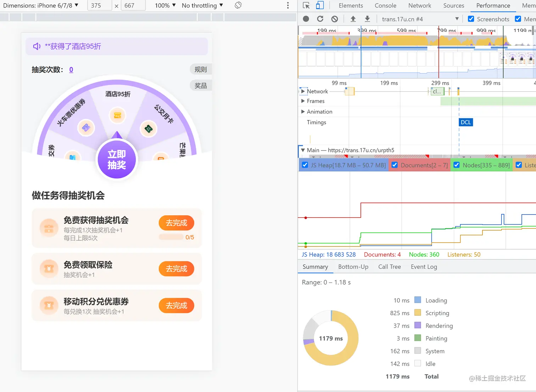Click the 1179 ms summary donut chart
This screenshot has height=392, width=536.
click(331, 338)
